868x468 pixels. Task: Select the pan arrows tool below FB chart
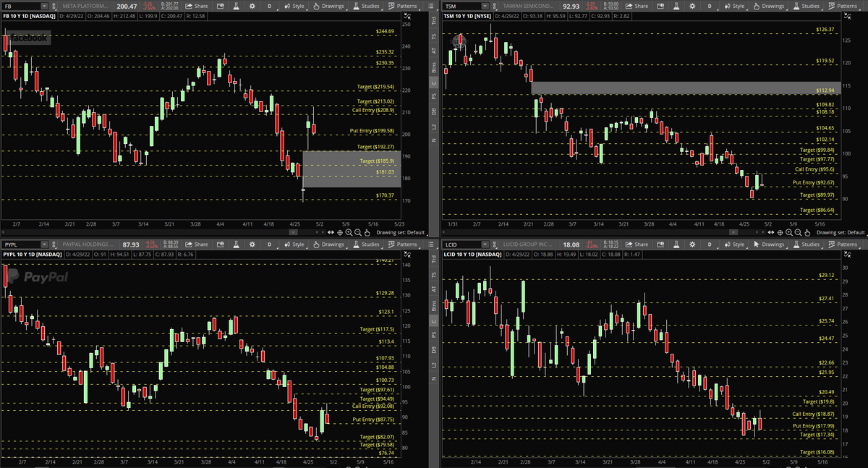pyautogui.click(x=331, y=233)
